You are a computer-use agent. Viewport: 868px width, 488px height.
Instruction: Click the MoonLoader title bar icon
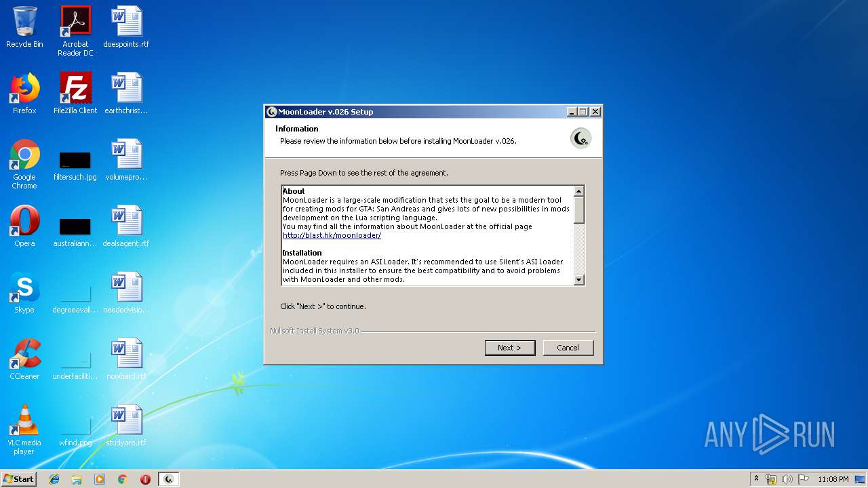pos(272,112)
